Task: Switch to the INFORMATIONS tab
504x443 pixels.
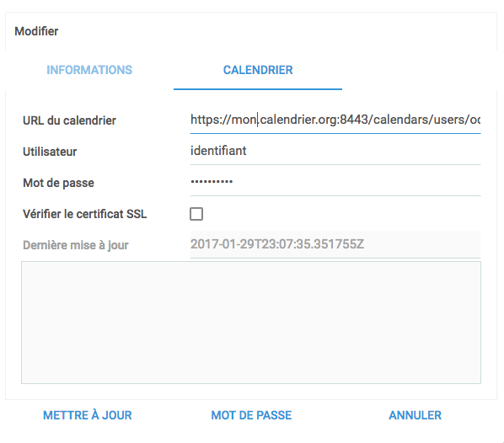Action: coord(89,70)
